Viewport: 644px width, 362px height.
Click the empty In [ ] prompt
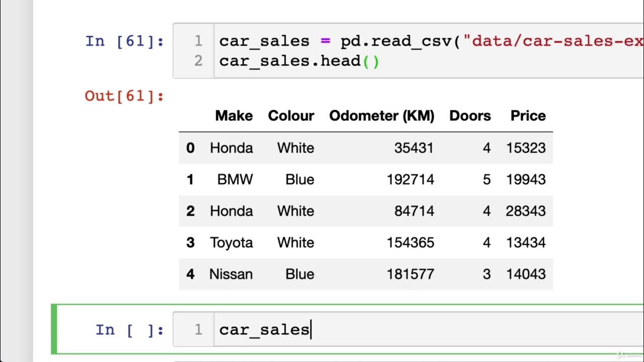point(130,330)
